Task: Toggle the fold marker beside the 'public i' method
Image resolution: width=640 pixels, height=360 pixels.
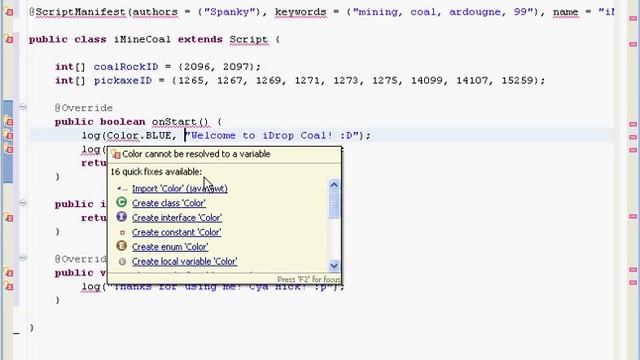Action: [x=23, y=203]
